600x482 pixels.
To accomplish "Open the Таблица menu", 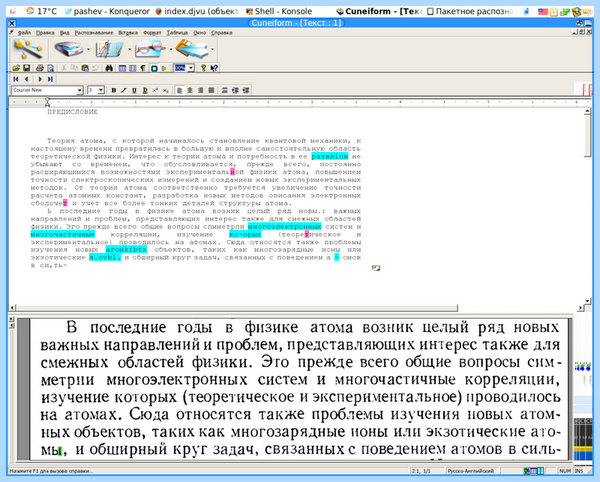I will [177, 33].
